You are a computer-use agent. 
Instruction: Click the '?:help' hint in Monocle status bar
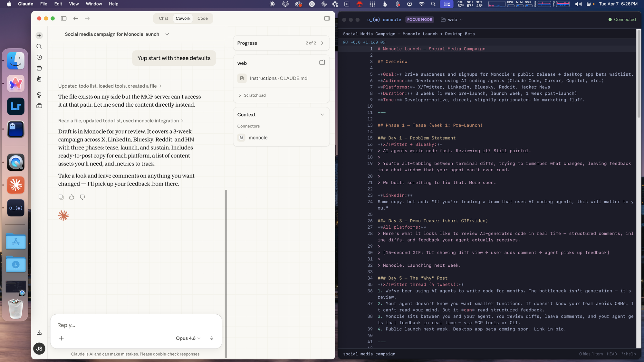click(x=629, y=354)
